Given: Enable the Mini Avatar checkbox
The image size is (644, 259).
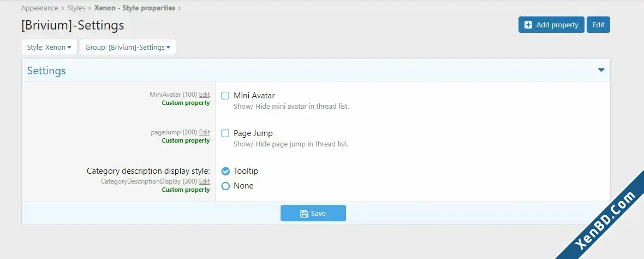Looking at the screenshot, I should (x=225, y=96).
